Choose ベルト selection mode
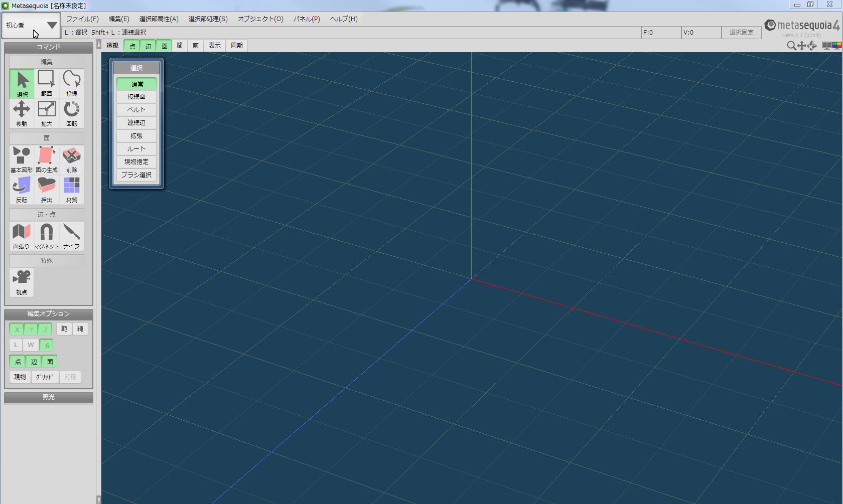The image size is (843, 504). pos(136,110)
